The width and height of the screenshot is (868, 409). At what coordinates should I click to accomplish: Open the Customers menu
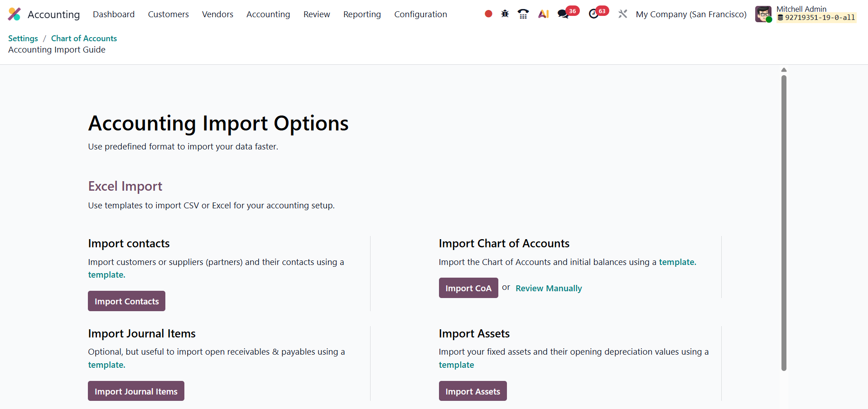click(x=168, y=14)
